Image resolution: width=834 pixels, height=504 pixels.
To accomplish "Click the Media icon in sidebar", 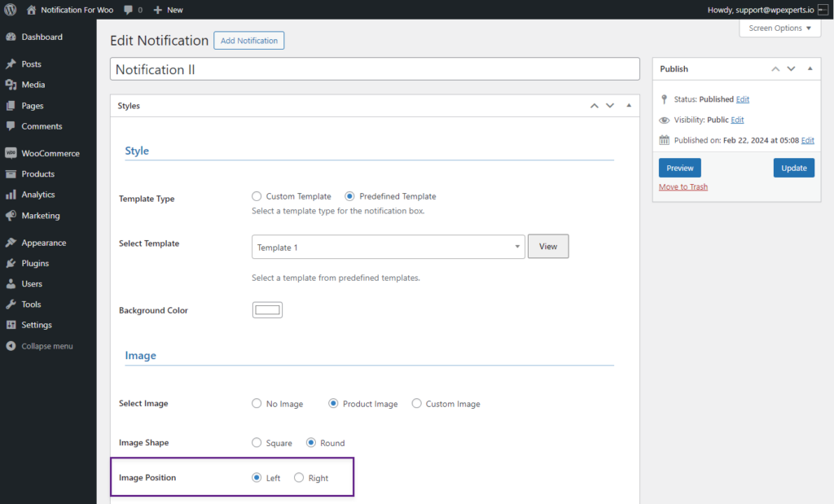I will 11,85.
